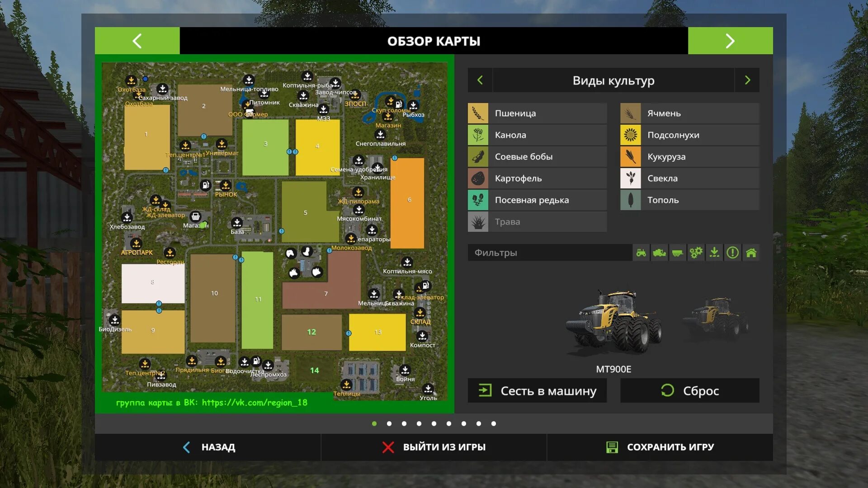Toggle house buildings filter icon
The height and width of the screenshot is (488, 868).
pos(751,253)
